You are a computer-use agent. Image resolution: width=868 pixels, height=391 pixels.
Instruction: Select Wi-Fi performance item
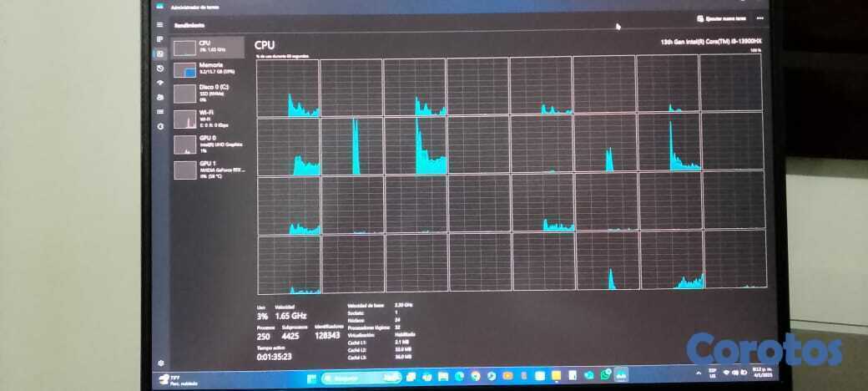coord(209,119)
